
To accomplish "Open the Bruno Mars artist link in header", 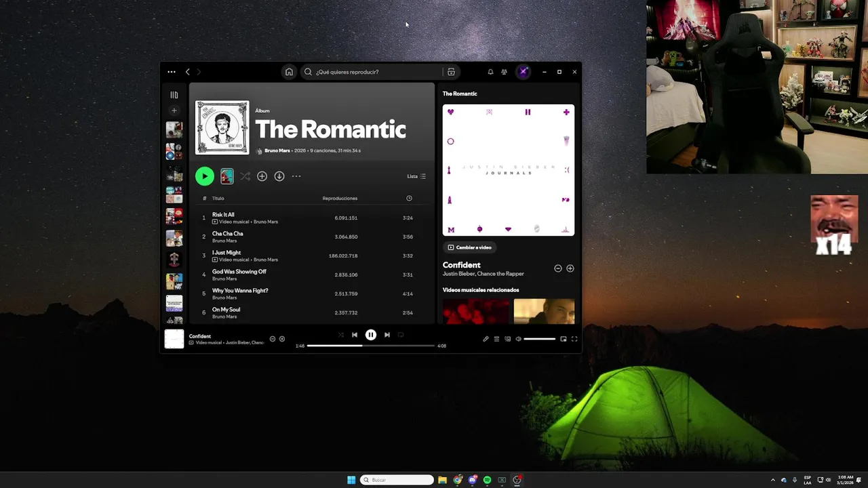I will tap(277, 150).
